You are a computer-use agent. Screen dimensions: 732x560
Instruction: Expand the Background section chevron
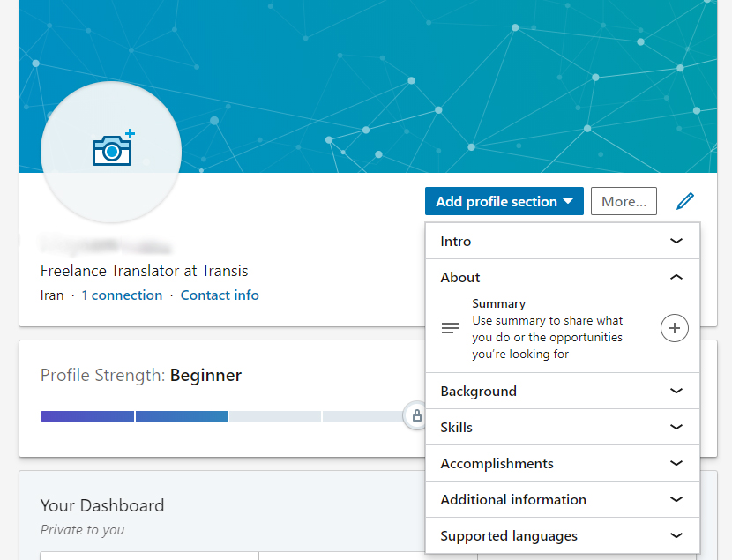click(x=676, y=391)
